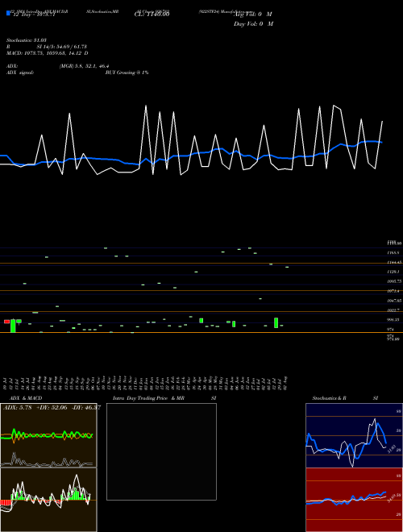Click the ADX & MACD panel title
The image size is (403, 532).
click(x=26, y=398)
